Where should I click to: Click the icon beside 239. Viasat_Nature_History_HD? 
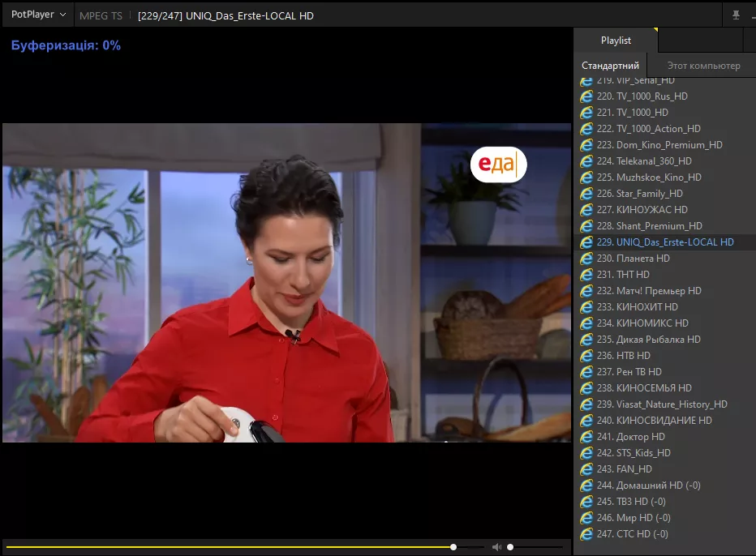click(x=586, y=404)
